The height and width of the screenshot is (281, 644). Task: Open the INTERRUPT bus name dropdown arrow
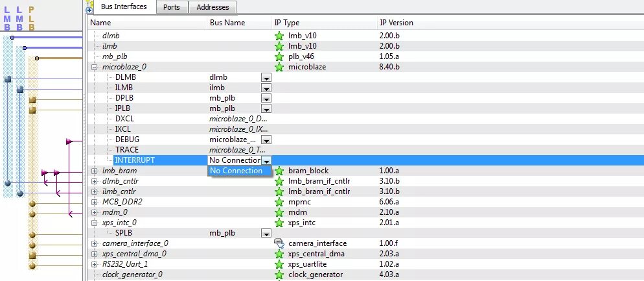266,160
